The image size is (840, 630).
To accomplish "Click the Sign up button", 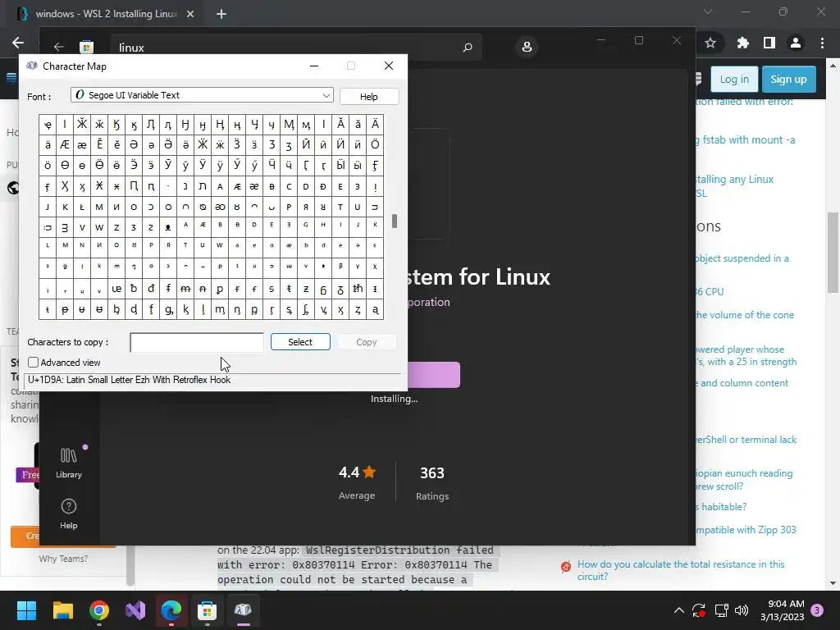I will coord(788,80).
